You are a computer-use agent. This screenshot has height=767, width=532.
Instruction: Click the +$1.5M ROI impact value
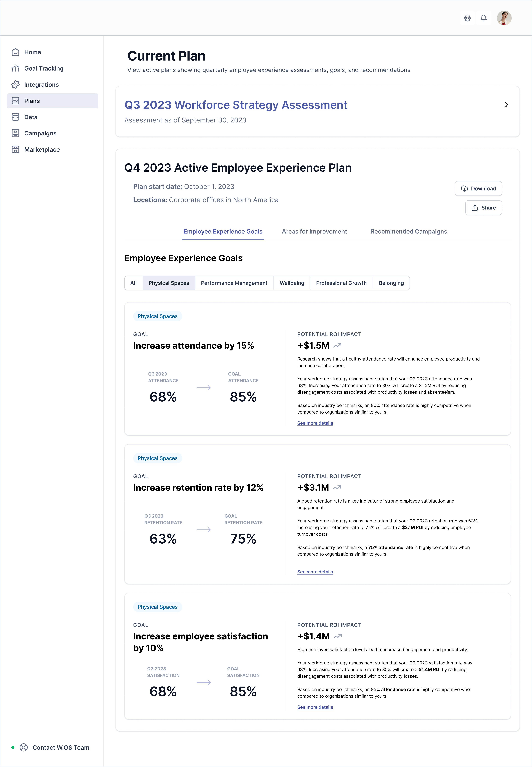[313, 346]
